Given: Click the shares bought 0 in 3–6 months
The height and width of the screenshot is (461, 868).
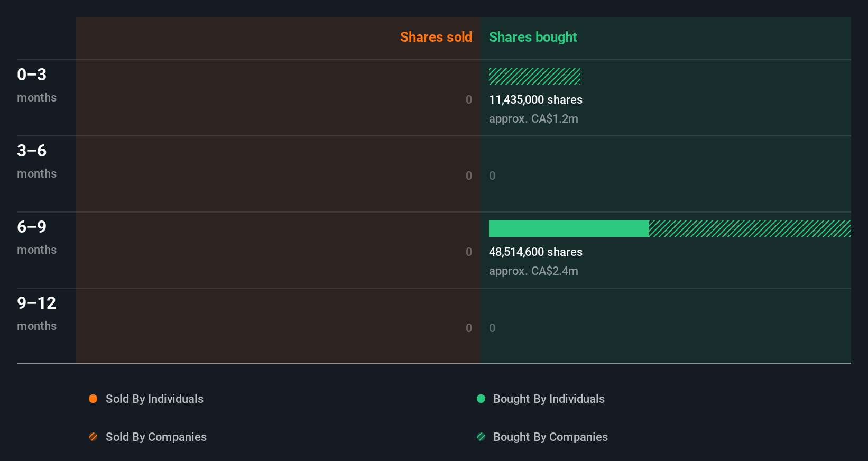Looking at the screenshot, I should pyautogui.click(x=492, y=176).
